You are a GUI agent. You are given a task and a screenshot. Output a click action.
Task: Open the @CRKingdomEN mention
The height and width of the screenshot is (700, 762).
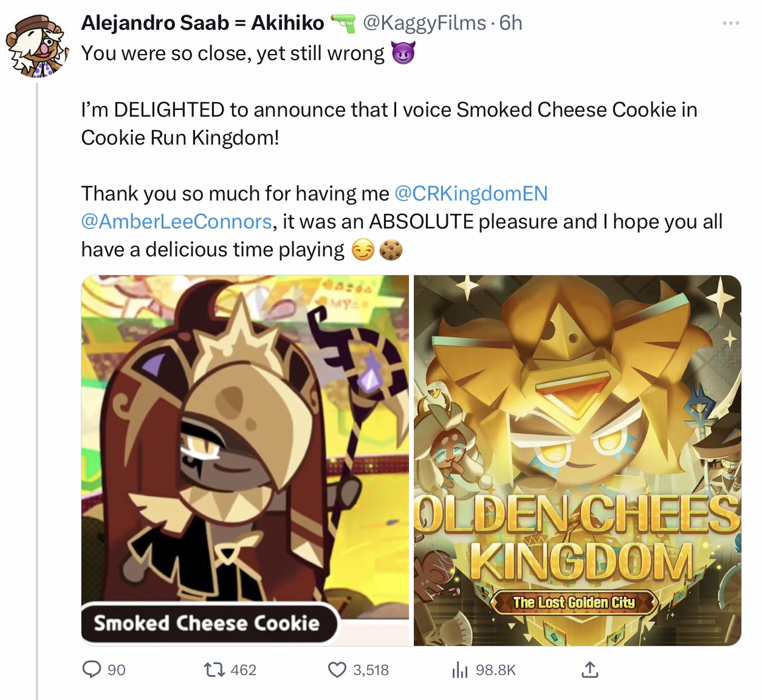click(x=472, y=193)
